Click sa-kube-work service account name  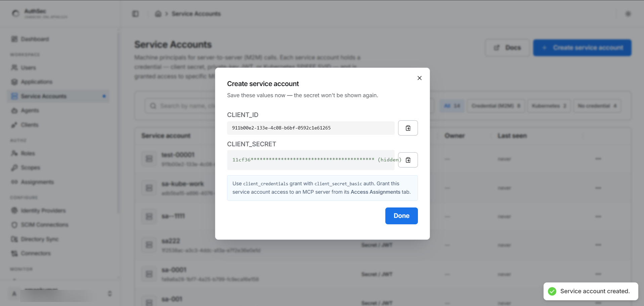pos(183,184)
